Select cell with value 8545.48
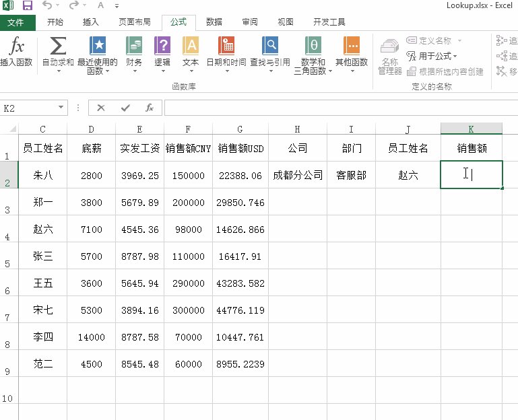The width and height of the screenshot is (518, 420). [x=139, y=364]
